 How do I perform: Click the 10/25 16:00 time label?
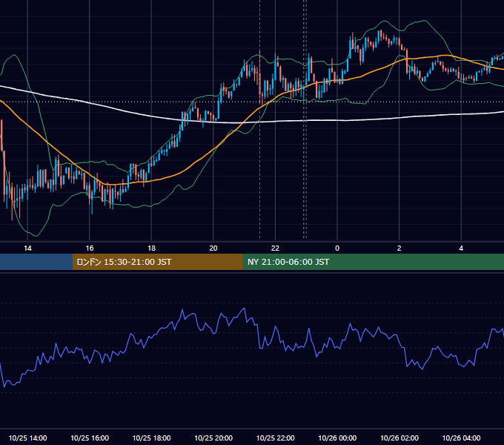click(x=90, y=438)
